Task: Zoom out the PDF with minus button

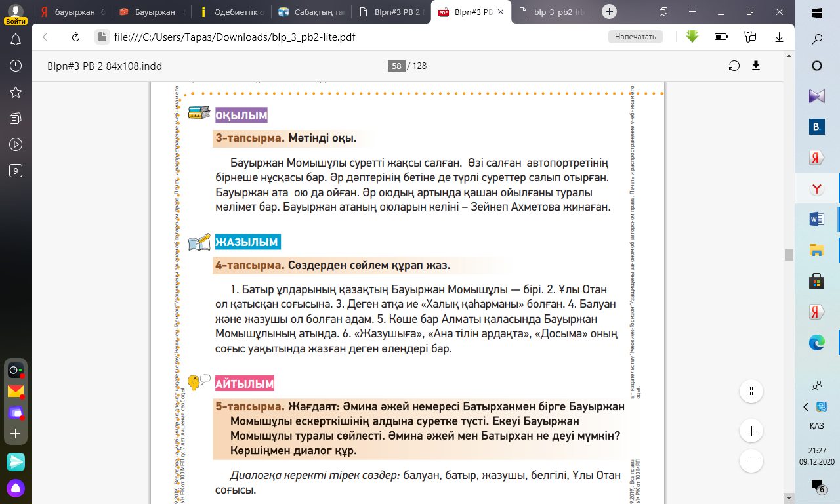Action: point(751,461)
